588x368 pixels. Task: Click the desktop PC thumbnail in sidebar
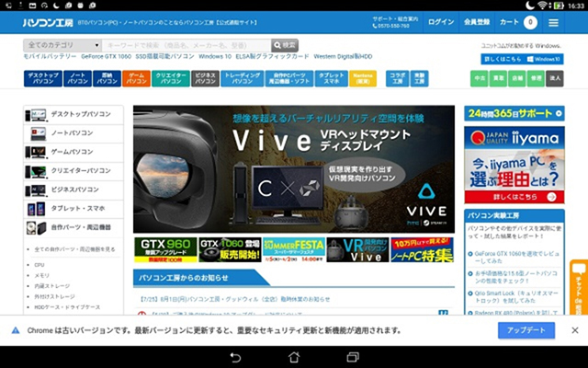[x=36, y=114]
